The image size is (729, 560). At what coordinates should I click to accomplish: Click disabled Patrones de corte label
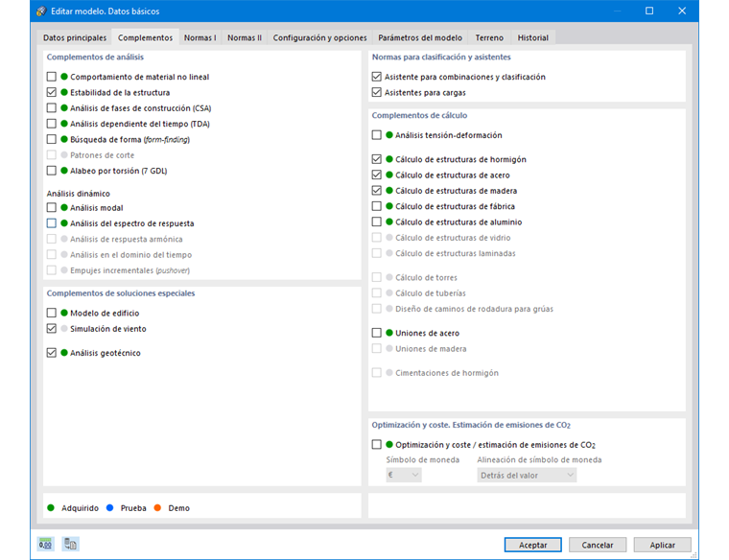[x=102, y=155]
